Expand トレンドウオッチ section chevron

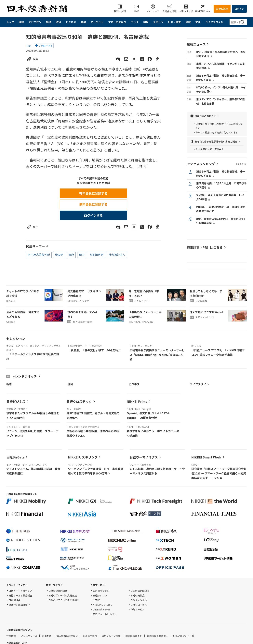click(x=39, y=376)
